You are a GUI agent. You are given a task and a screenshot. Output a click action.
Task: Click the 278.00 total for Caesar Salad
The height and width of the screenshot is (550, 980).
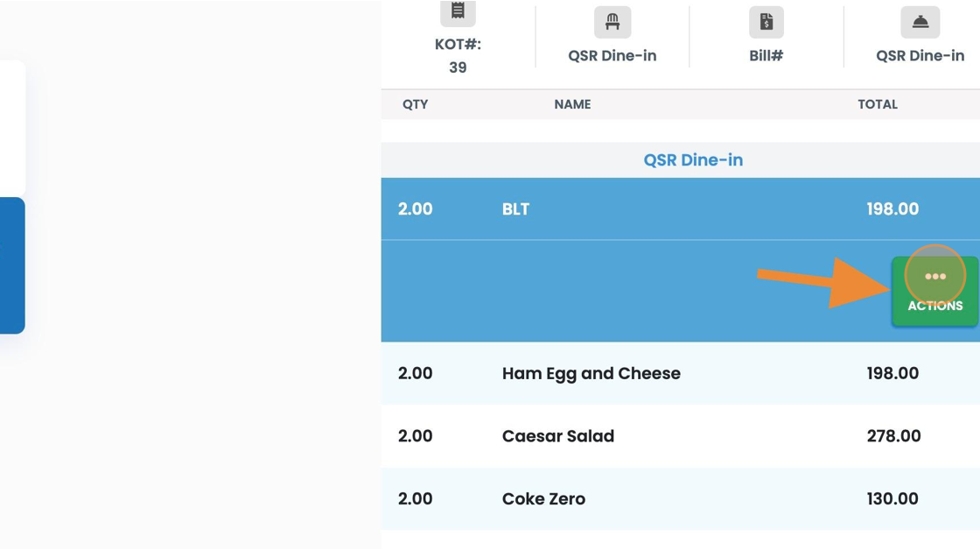[x=893, y=436]
